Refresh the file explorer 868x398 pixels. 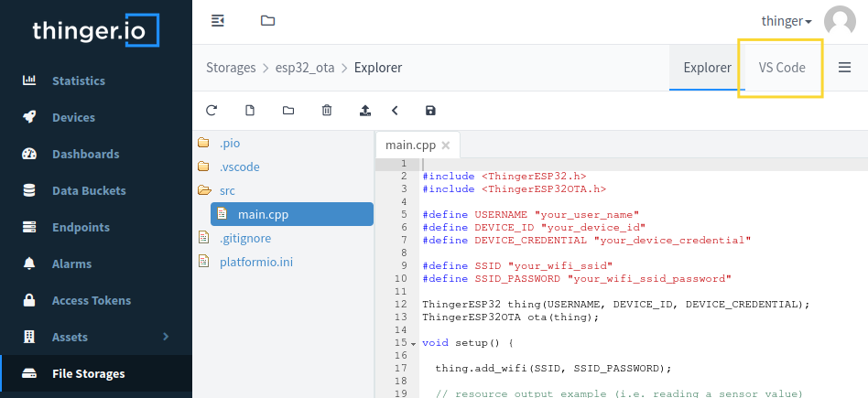(211, 110)
